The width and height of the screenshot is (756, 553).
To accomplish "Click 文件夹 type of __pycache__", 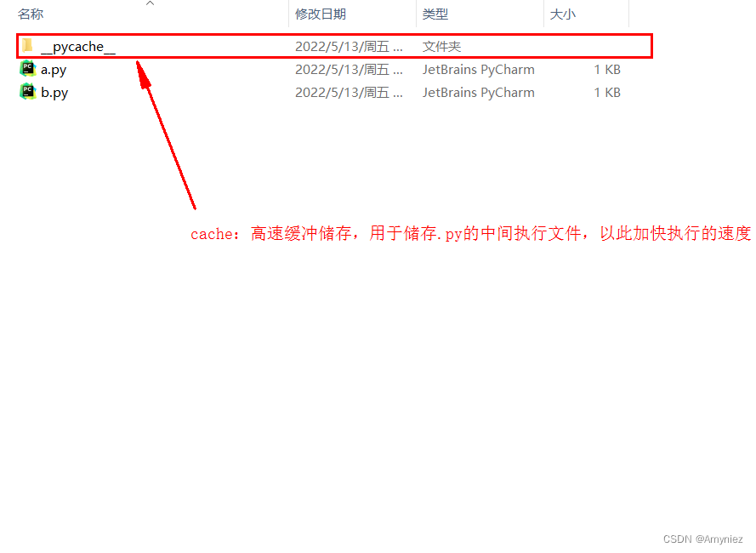I will [441, 46].
